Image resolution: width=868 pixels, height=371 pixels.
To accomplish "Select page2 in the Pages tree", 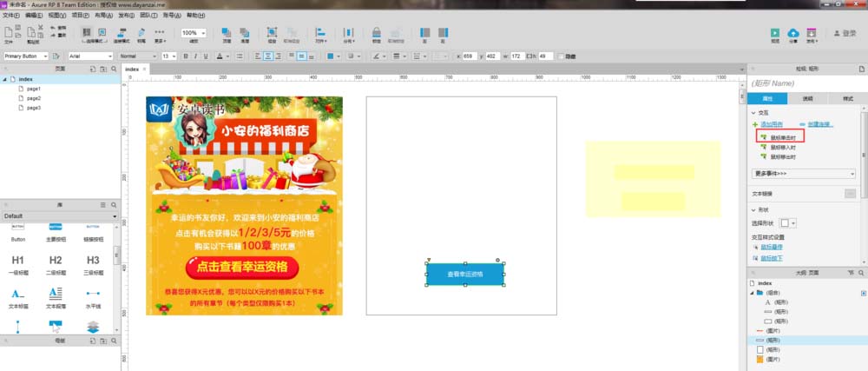I will pyautogui.click(x=33, y=98).
